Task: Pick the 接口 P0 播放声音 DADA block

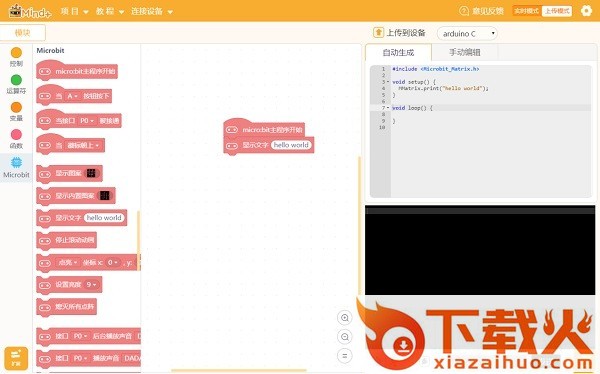Action: [89, 358]
